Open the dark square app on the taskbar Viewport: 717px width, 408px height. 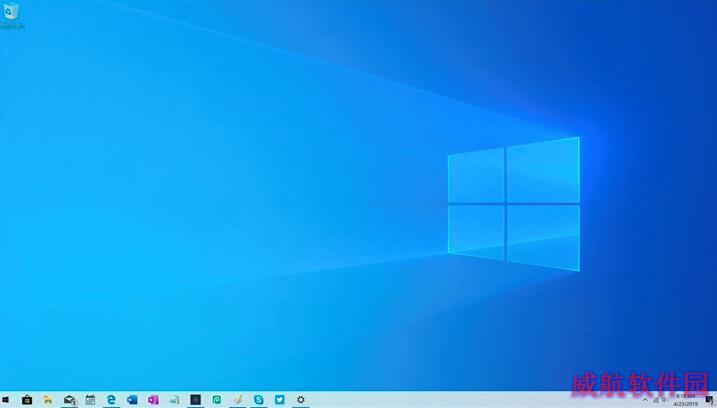195,400
